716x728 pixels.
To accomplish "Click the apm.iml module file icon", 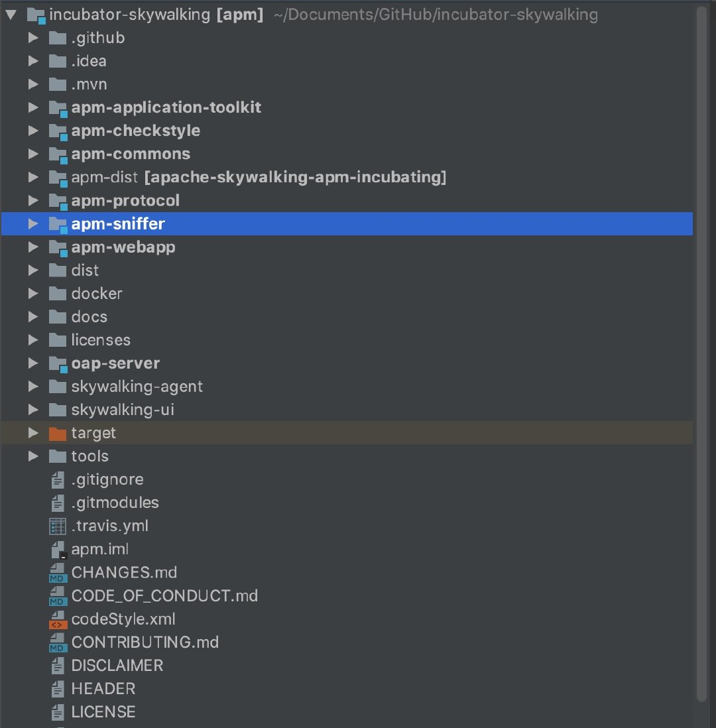I will (58, 550).
